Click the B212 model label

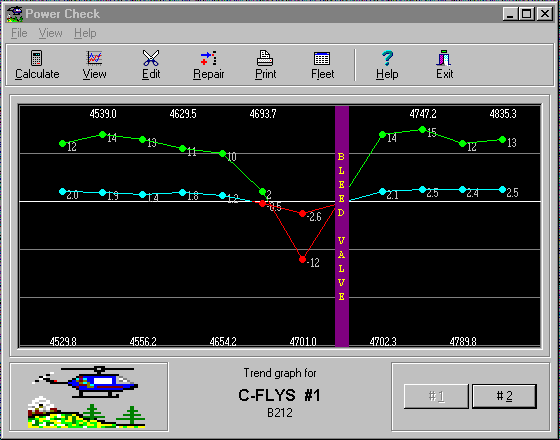[x=280, y=413]
